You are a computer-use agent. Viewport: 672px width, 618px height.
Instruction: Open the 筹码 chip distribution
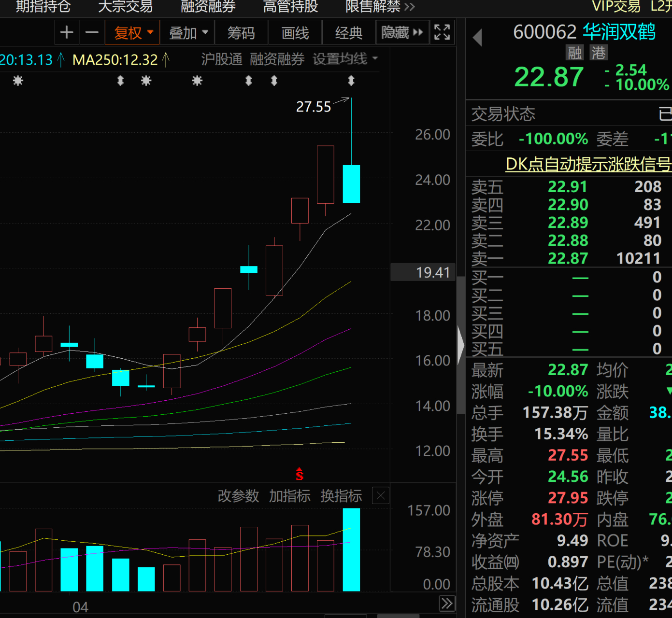(241, 33)
